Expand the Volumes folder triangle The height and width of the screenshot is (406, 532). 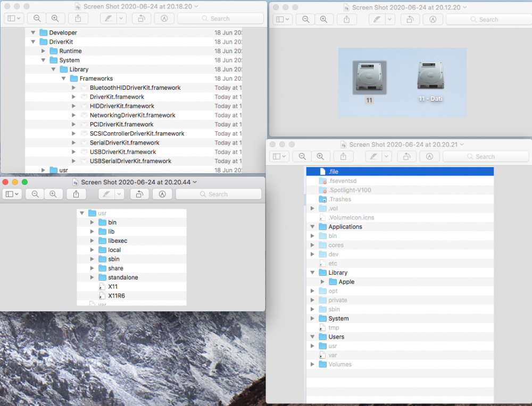click(312, 365)
